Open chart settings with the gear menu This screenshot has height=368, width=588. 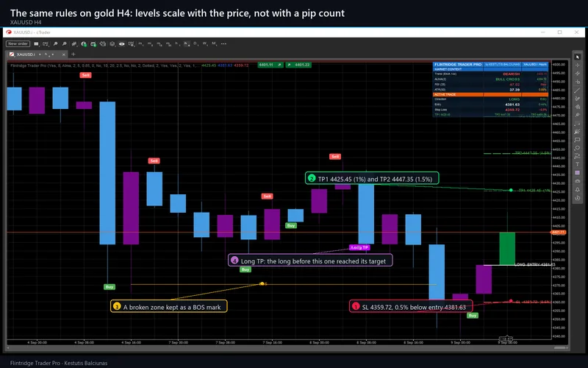coord(132,43)
